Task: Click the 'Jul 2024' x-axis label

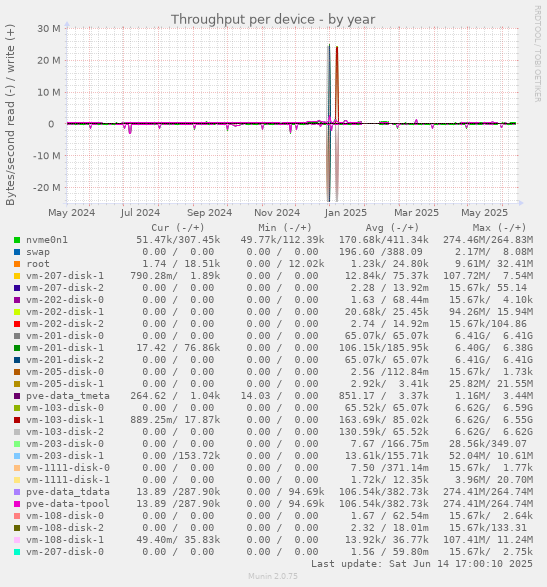Action: [140, 213]
